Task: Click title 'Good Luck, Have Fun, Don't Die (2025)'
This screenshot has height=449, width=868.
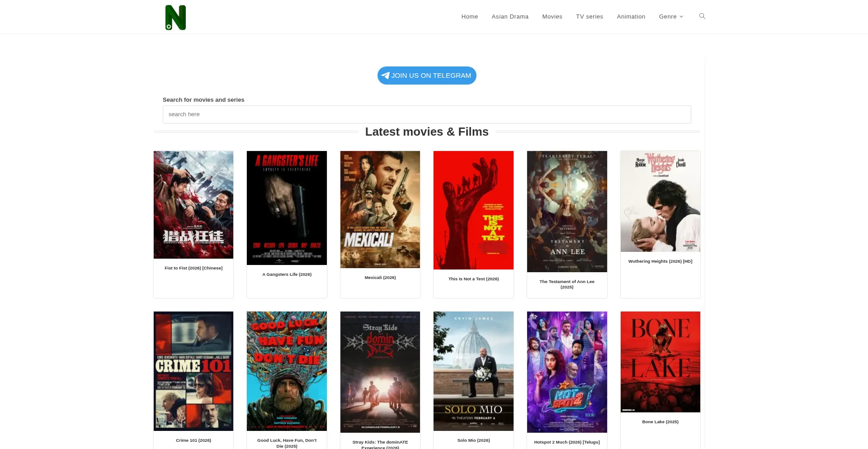Action: coord(287,443)
